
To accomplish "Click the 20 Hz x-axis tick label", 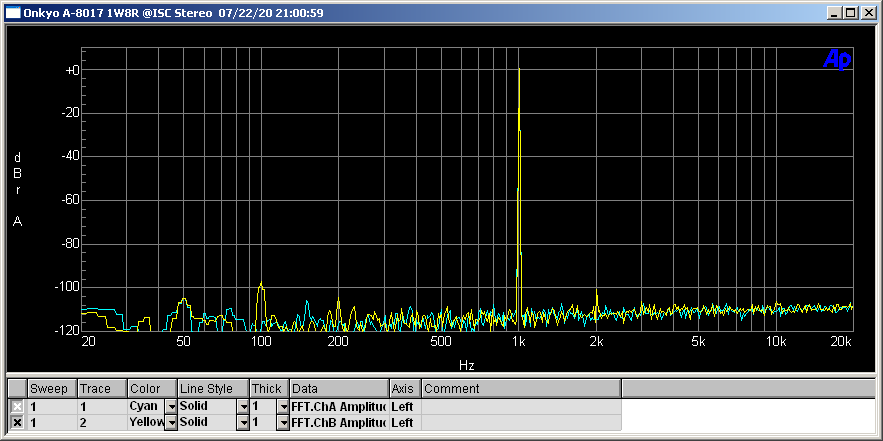I will coord(88,341).
